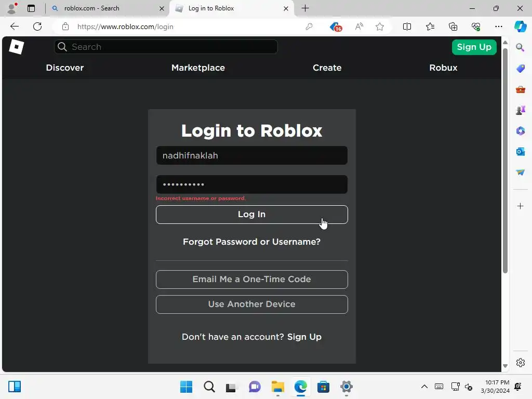This screenshot has height=399, width=532.
Task: Click the scrollbar down arrow
Action: [x=505, y=366]
